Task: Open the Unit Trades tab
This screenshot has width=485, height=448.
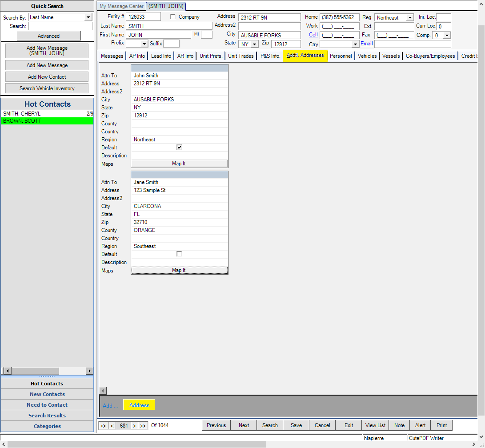Action: pos(241,56)
